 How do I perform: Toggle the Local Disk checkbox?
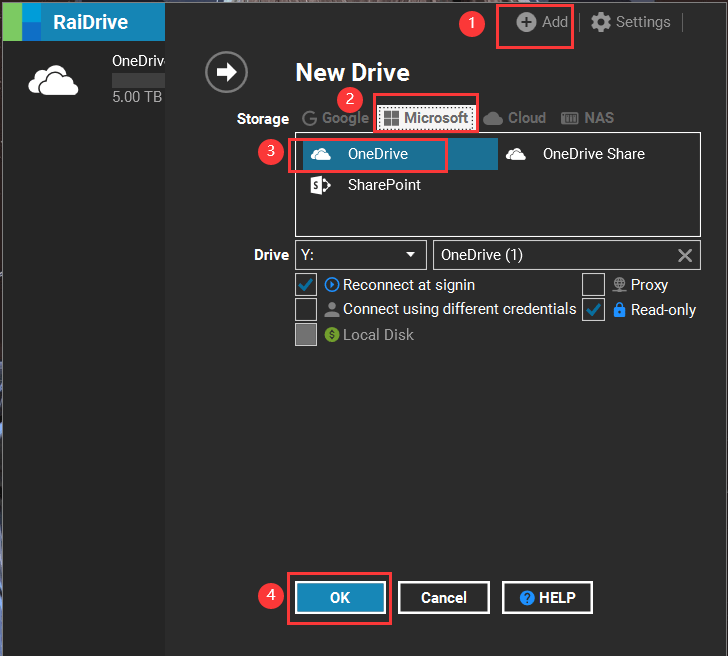(306, 334)
